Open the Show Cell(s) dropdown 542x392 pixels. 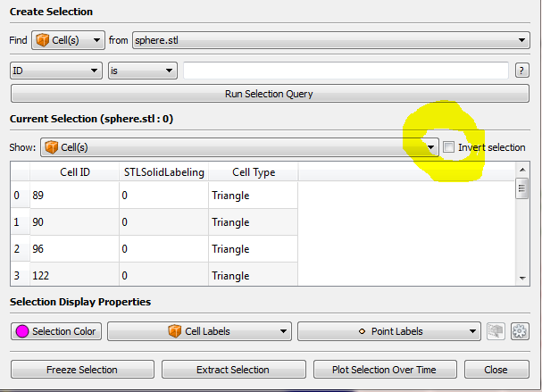pos(239,147)
